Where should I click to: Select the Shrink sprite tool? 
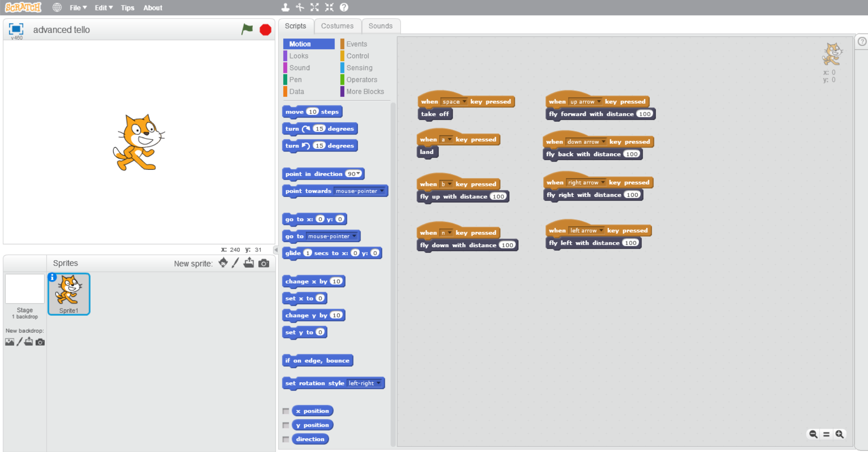click(x=329, y=7)
